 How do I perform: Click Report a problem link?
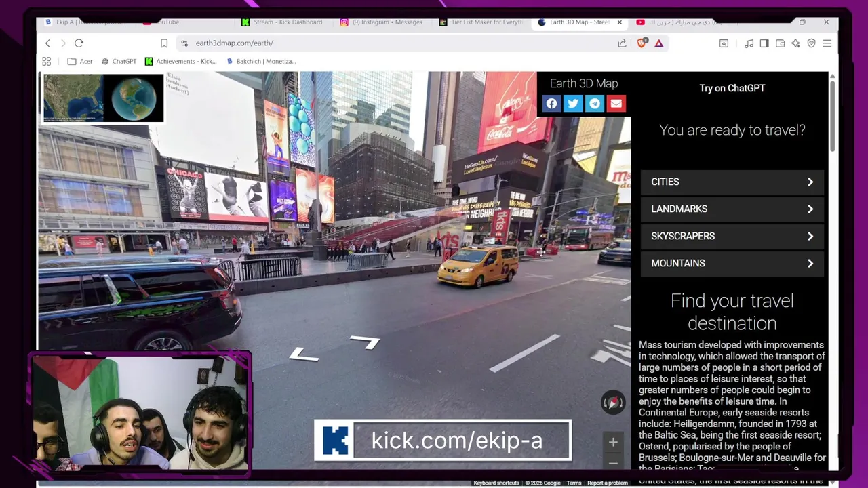coord(608,483)
